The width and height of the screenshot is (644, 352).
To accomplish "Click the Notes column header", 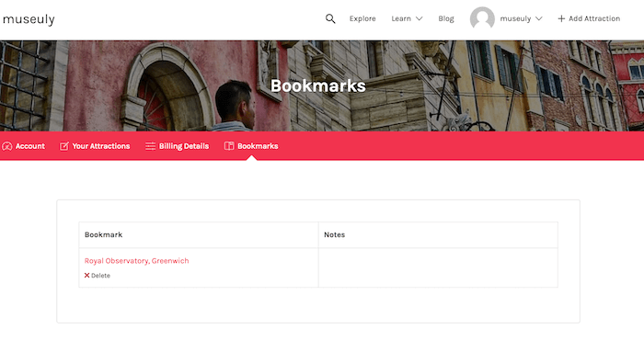I will 438,234.
